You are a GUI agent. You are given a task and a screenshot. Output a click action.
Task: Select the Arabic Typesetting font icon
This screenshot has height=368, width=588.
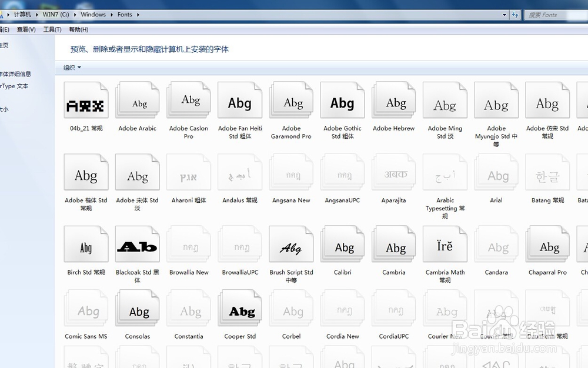pyautogui.click(x=445, y=172)
